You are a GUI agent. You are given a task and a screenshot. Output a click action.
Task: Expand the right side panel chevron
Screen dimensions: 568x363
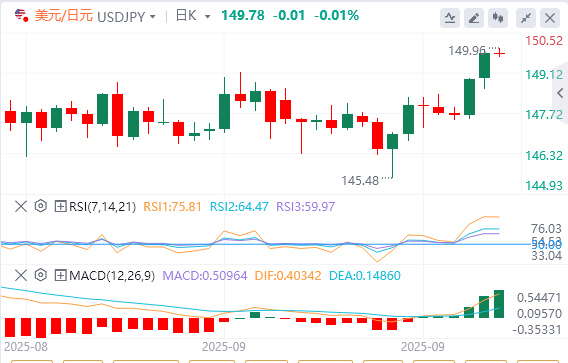tap(560, 93)
